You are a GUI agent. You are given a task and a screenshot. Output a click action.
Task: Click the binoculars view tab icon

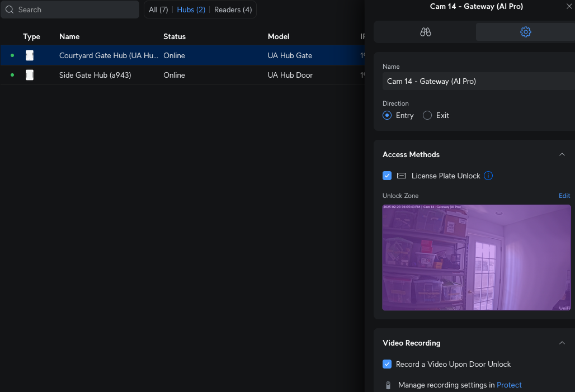click(x=425, y=32)
